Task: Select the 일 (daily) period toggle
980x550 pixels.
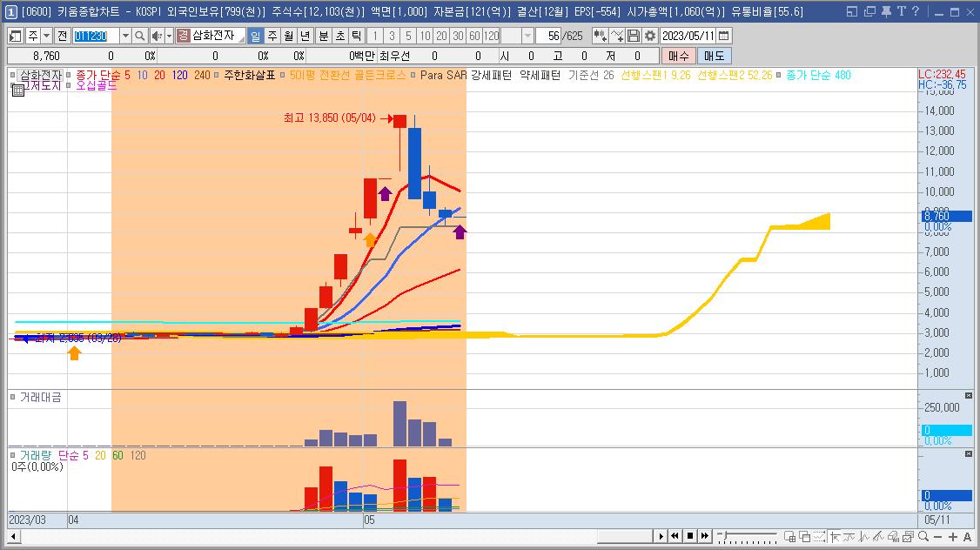Action: (256, 37)
